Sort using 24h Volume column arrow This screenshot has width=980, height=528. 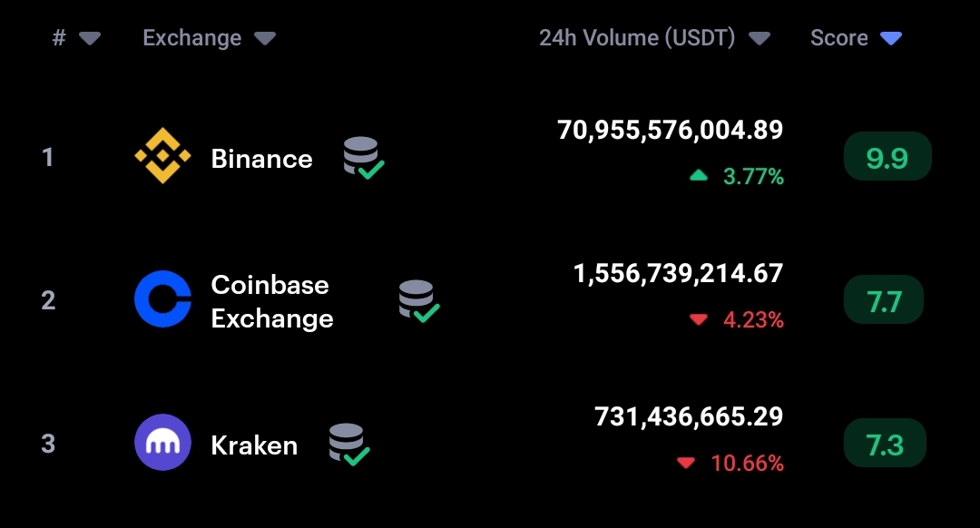759,38
